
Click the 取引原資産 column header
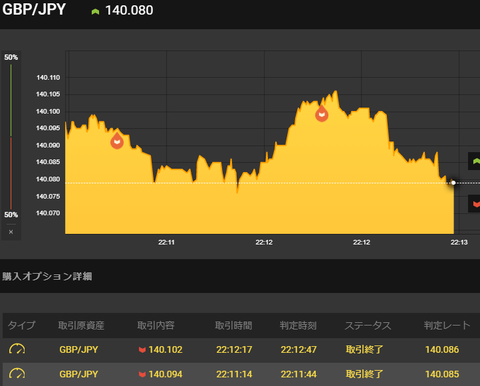[x=81, y=325]
